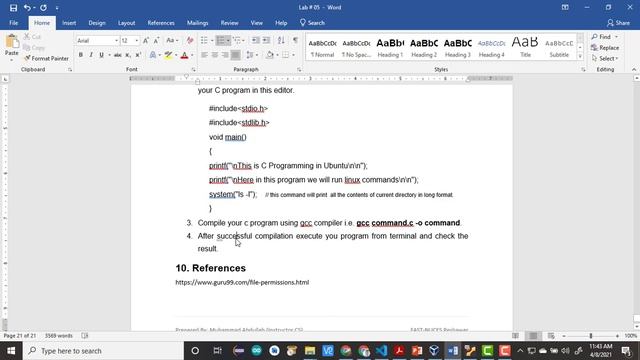This screenshot has height=360, width=640.
Task: Align text right
Action: (225, 55)
